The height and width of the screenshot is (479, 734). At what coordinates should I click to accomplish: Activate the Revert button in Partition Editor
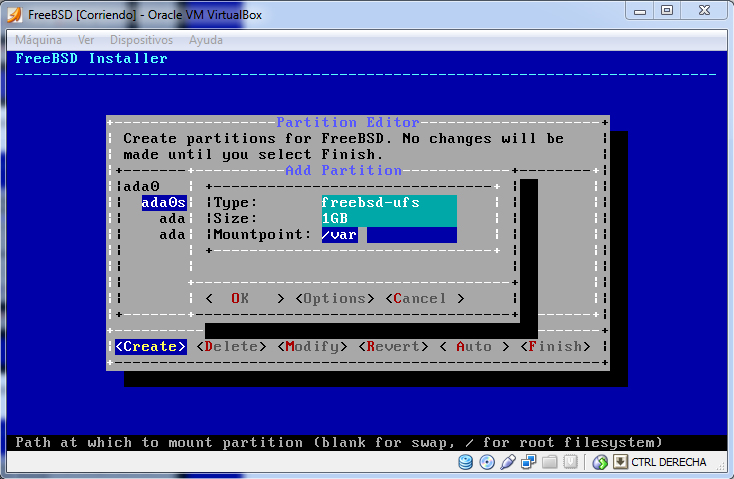pyautogui.click(x=394, y=346)
